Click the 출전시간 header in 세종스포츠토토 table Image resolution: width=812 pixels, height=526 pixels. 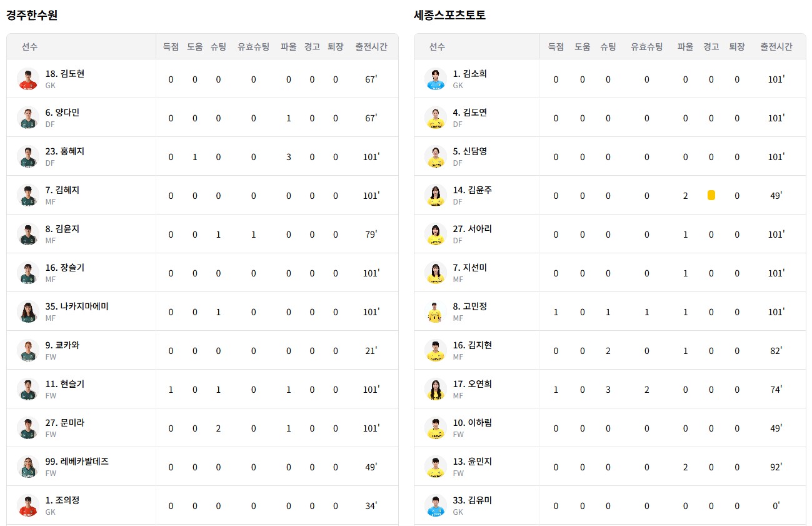tap(776, 47)
